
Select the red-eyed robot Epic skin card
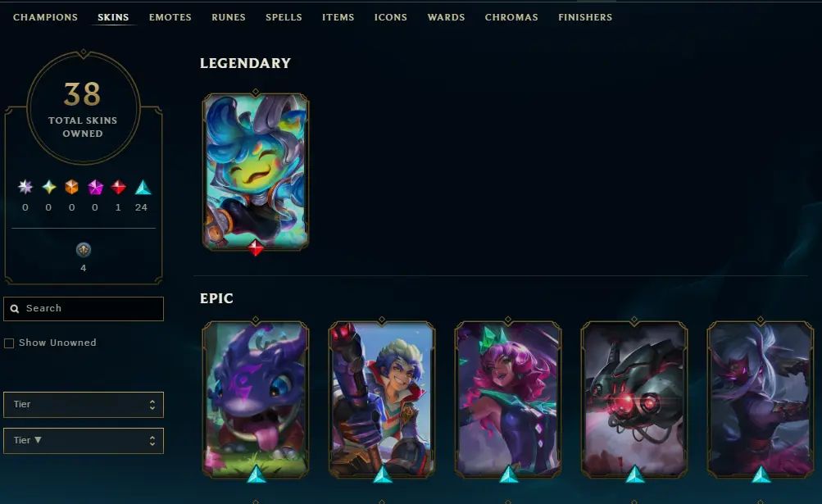pyautogui.click(x=634, y=400)
